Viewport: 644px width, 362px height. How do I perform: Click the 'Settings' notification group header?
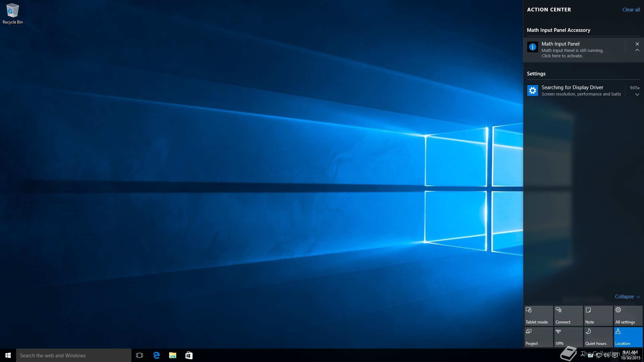tap(536, 74)
